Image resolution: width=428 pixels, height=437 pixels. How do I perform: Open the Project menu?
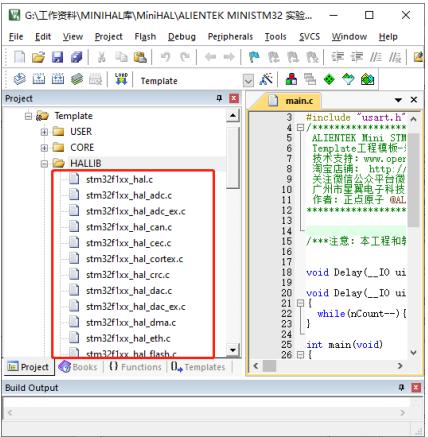(109, 37)
